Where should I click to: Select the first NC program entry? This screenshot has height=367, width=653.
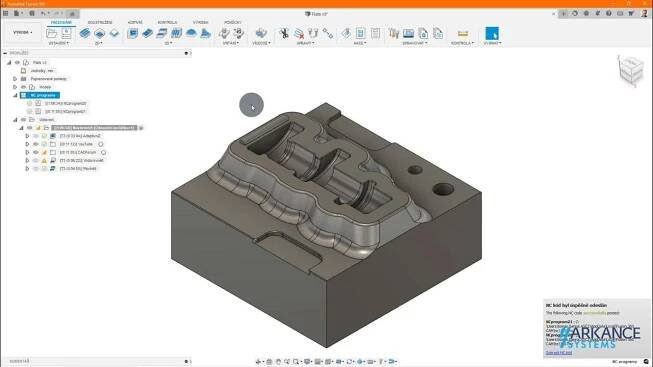tap(65, 103)
